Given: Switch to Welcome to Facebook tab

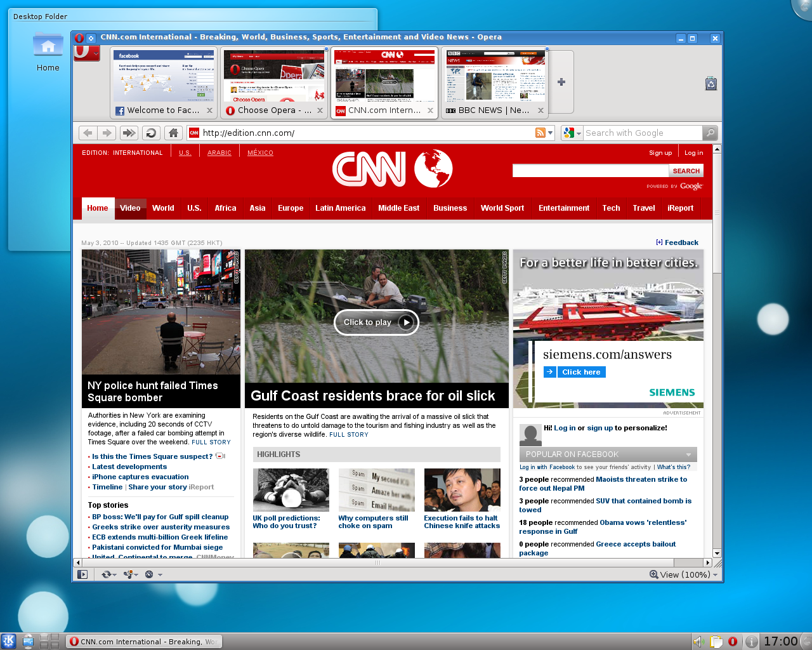Looking at the screenshot, I should [x=164, y=82].
